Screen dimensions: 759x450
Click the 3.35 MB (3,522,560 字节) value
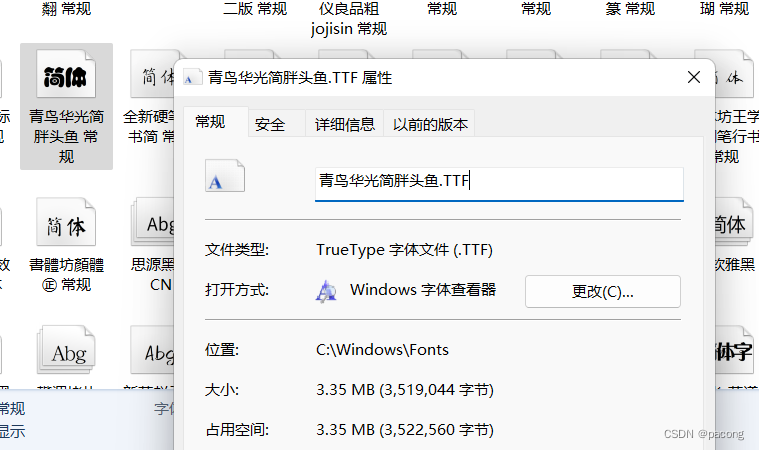(x=405, y=430)
